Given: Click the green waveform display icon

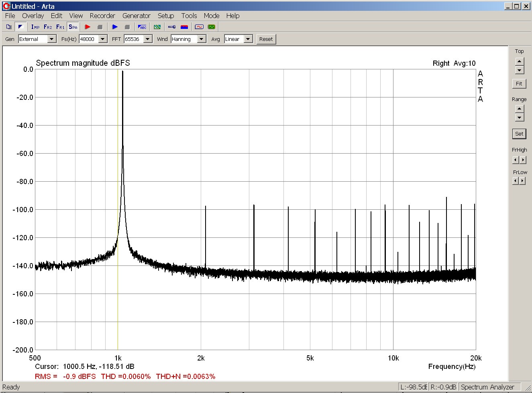Looking at the screenshot, I should coord(212,27).
